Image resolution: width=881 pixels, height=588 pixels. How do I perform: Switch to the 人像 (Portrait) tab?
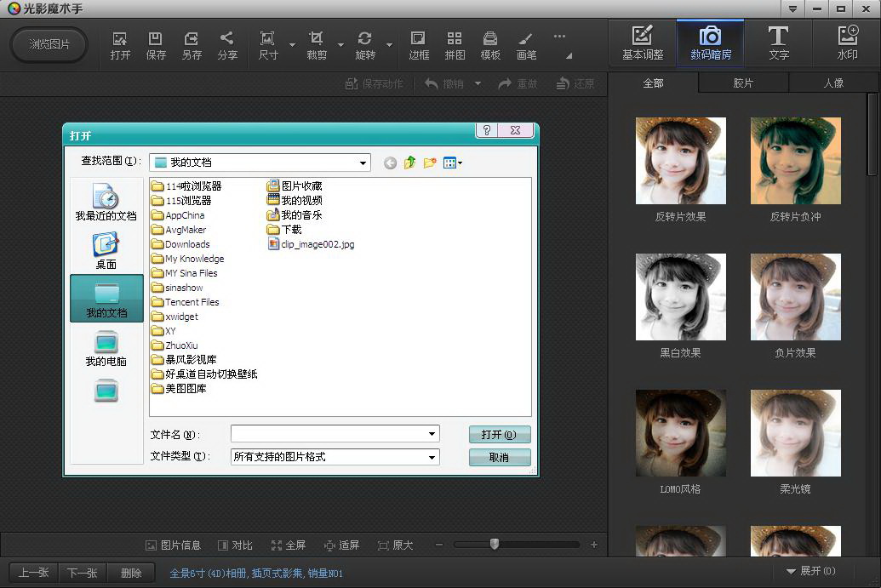[x=833, y=83]
